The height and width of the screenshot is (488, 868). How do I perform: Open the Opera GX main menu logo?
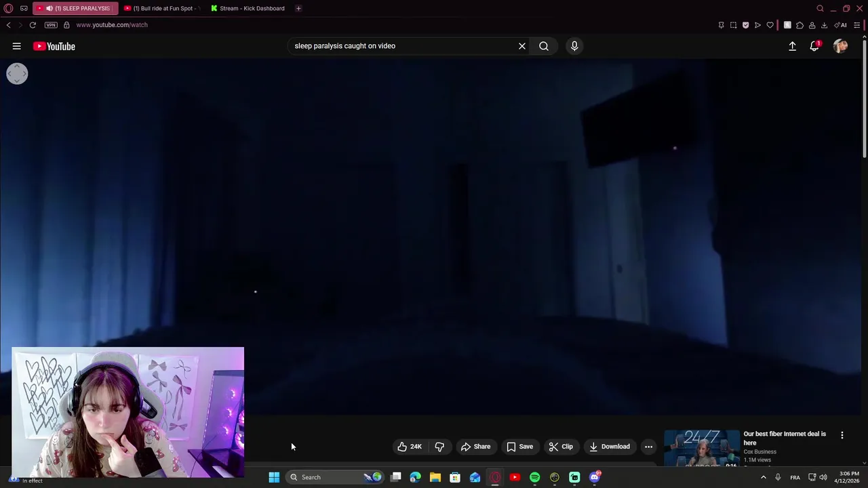[x=9, y=8]
